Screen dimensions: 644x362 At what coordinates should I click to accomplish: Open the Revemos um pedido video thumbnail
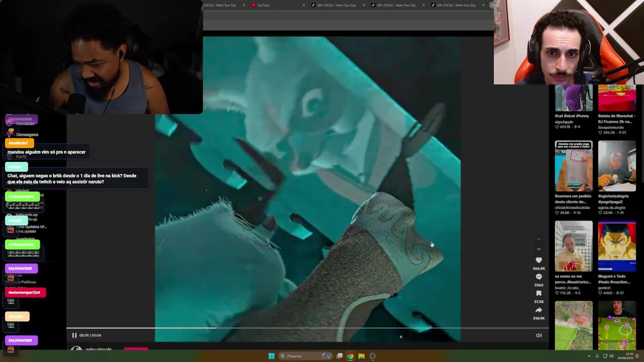pyautogui.click(x=574, y=166)
